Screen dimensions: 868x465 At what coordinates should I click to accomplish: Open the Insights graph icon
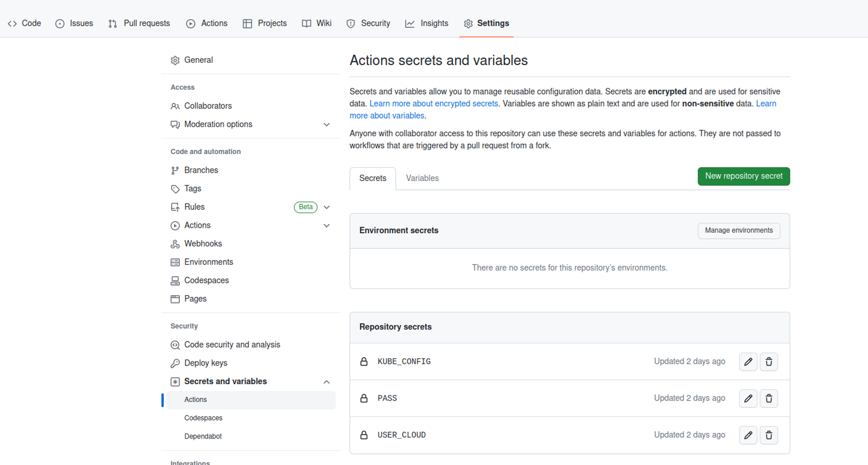410,24
